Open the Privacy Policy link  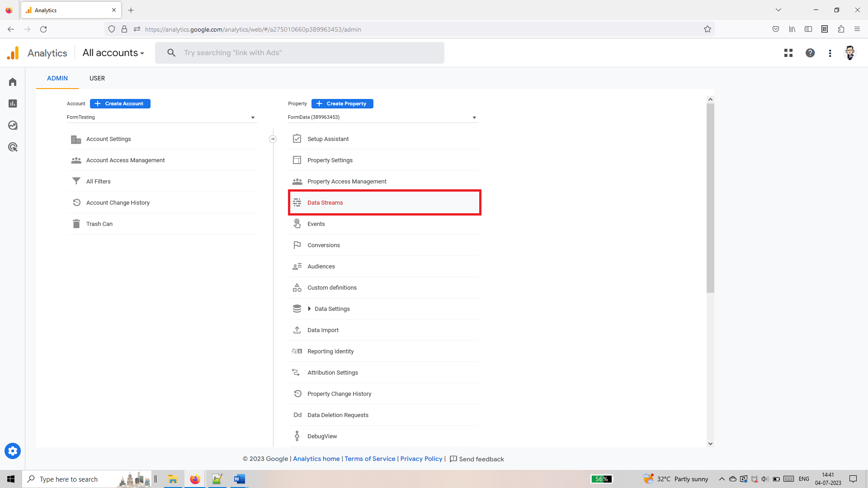pos(421,459)
